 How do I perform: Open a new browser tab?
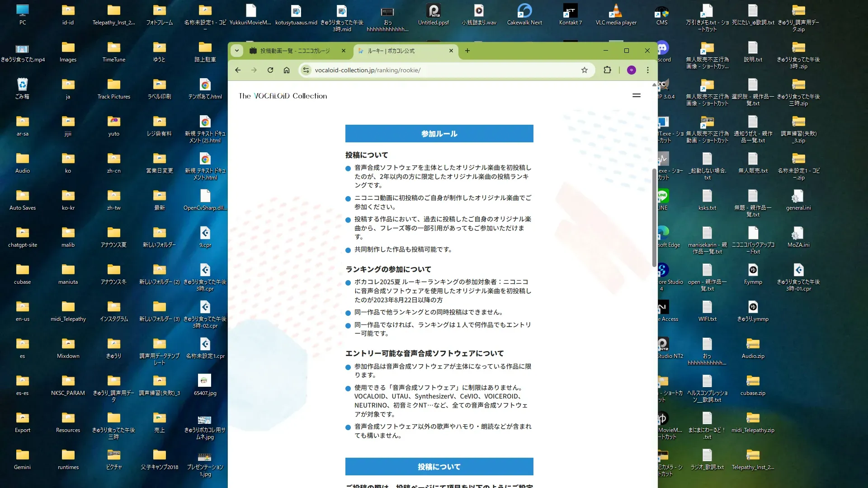click(x=467, y=51)
